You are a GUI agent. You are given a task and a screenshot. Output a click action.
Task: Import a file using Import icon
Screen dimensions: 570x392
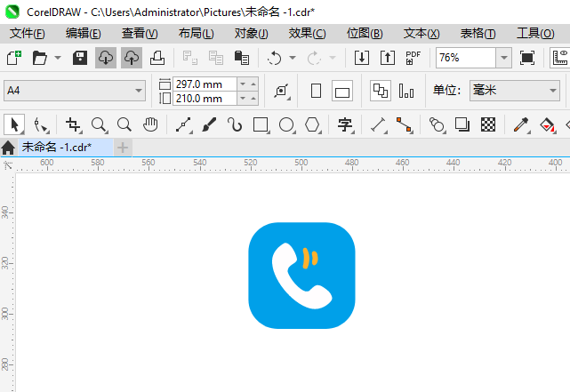362,58
